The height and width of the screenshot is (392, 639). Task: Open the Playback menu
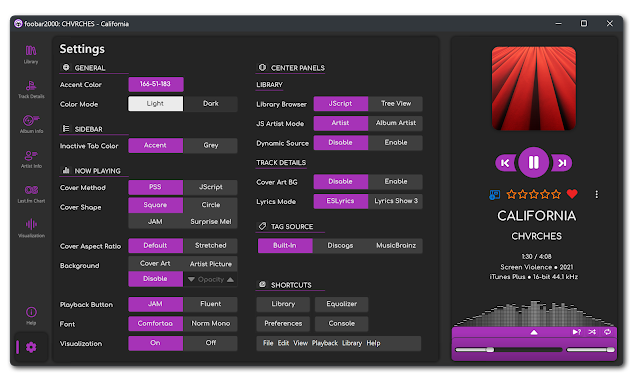click(325, 343)
